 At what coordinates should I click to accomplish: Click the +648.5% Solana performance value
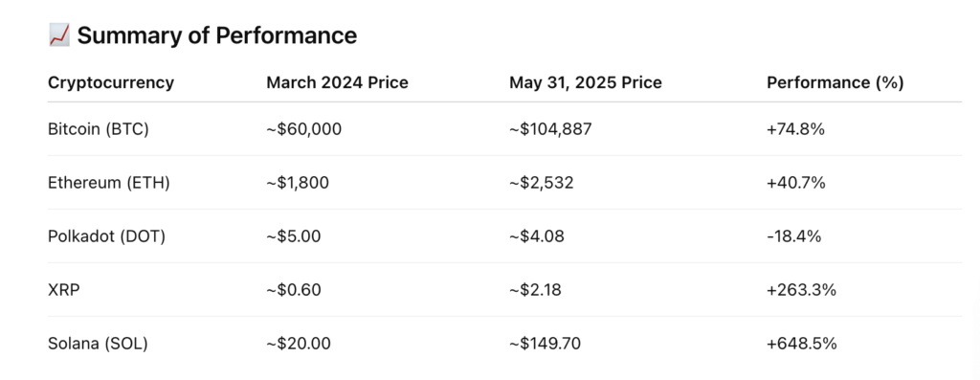[x=801, y=344]
